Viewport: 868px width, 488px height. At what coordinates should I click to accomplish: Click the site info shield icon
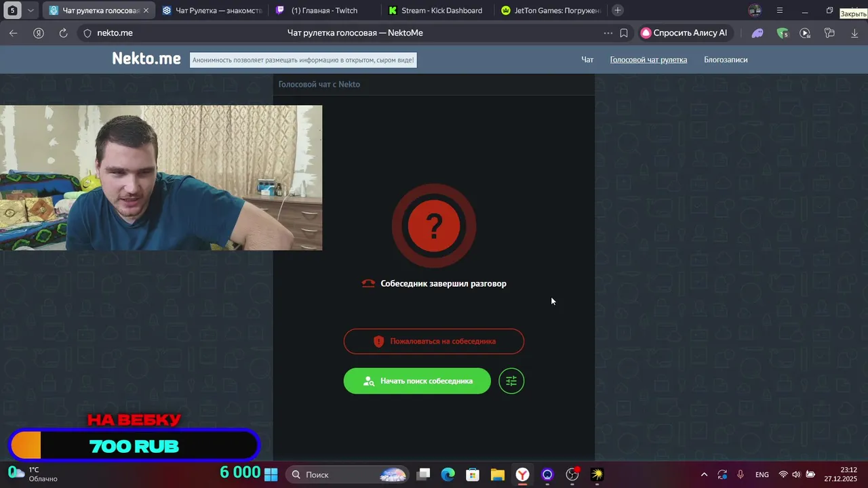pyautogui.click(x=87, y=33)
